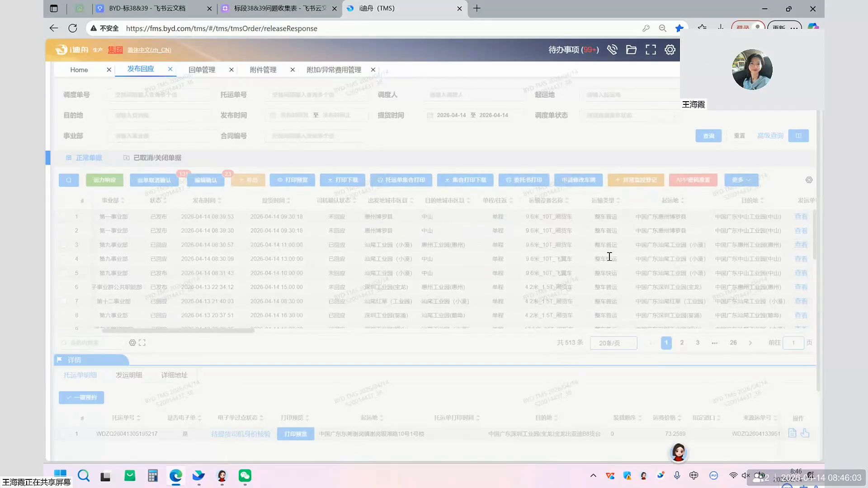868x488 pixels.
Task: Open settings gear in TMS header
Action: click(670, 50)
